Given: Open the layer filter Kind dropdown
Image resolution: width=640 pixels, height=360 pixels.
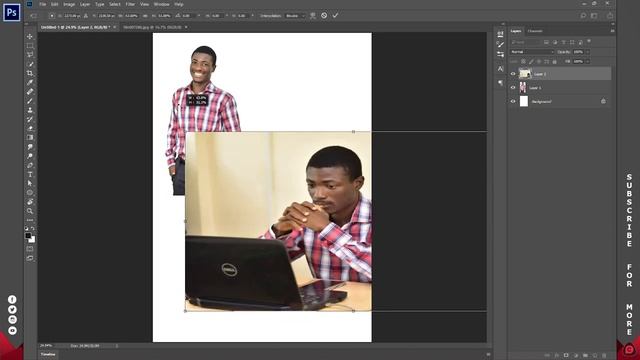Looking at the screenshot, I should (525, 42).
